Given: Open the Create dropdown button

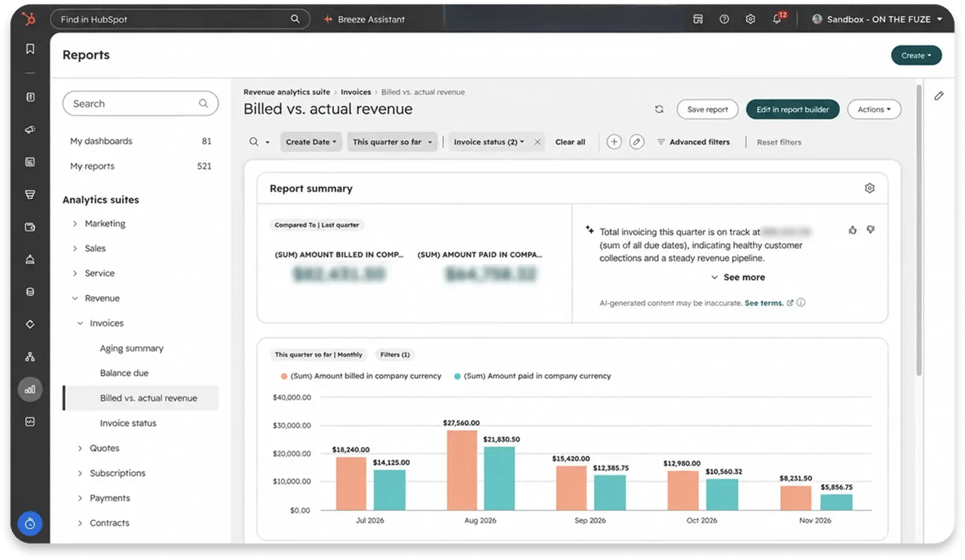Looking at the screenshot, I should [916, 55].
